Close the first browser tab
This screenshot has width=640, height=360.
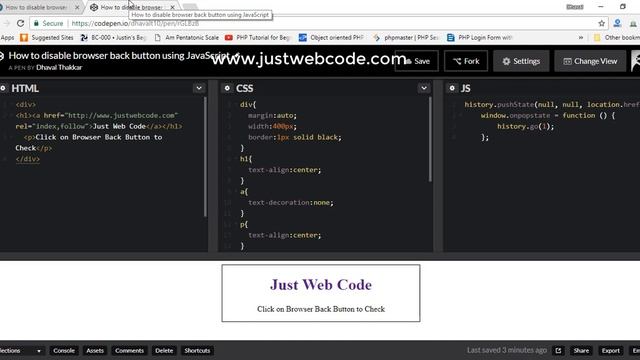coord(77,7)
